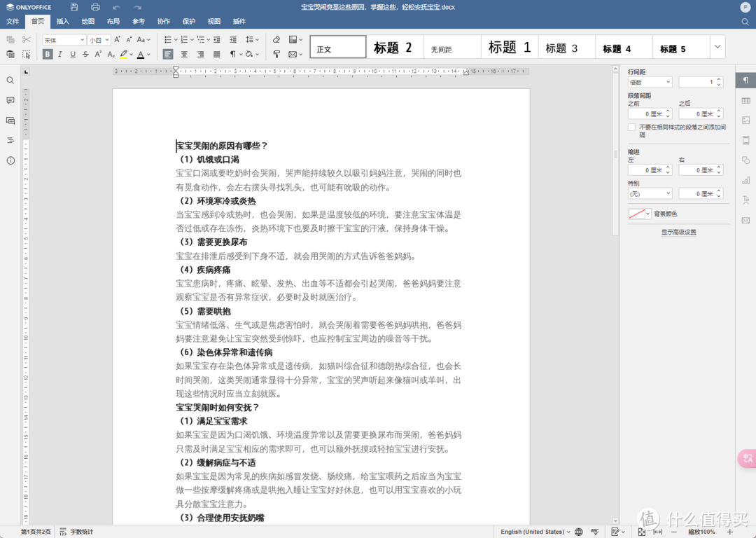This screenshot has height=538, width=756.
Task: Apply the 标题 1 heading style
Action: pos(509,47)
